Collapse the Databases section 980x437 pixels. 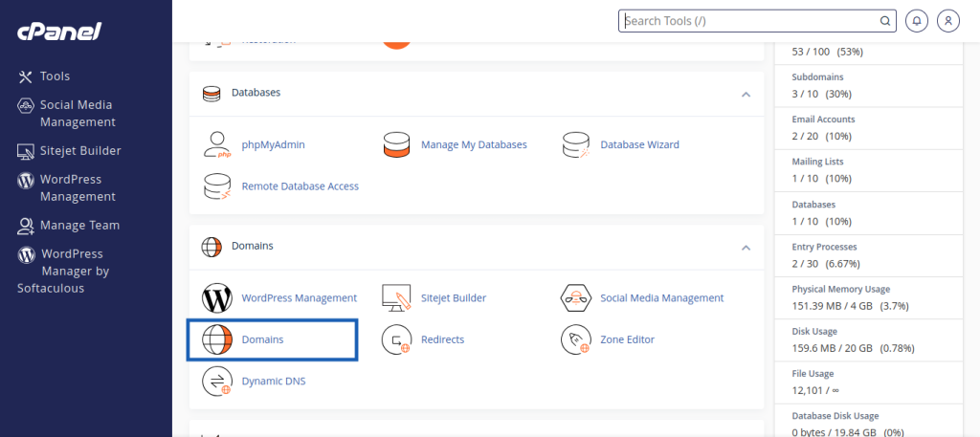click(x=745, y=95)
